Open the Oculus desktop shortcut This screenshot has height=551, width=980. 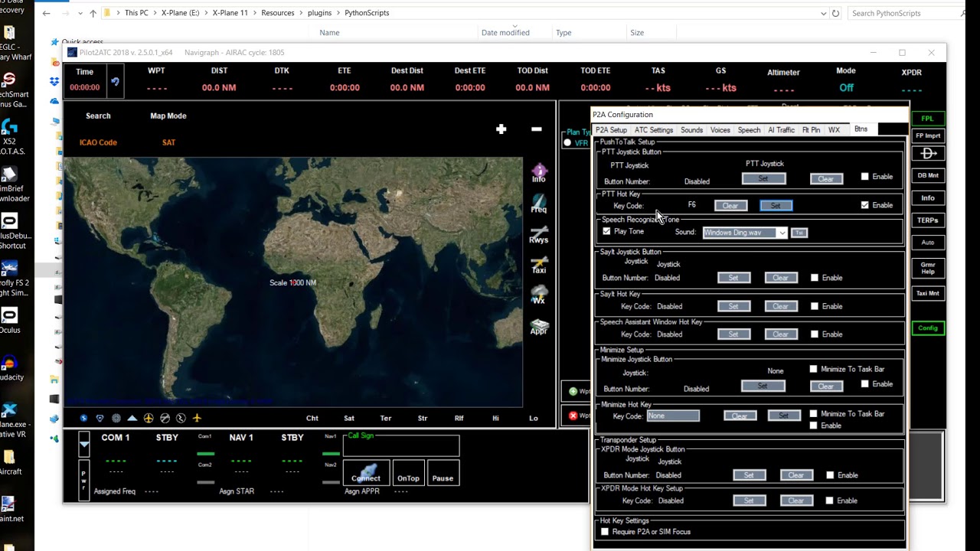[10, 320]
